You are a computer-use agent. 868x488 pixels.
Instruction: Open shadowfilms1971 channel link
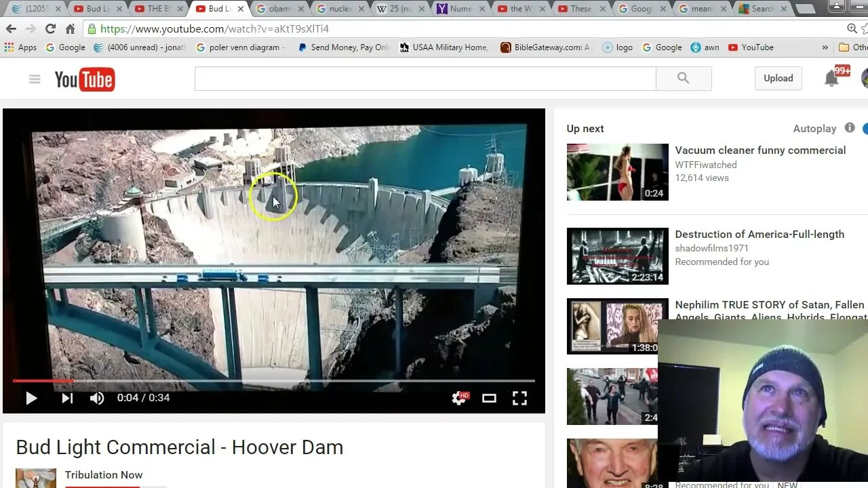click(712, 249)
